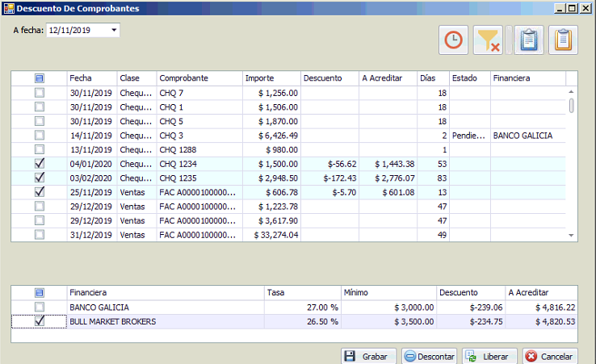Check the $ 1,223.78 invoice checkbox
596x364 pixels.
(39, 207)
